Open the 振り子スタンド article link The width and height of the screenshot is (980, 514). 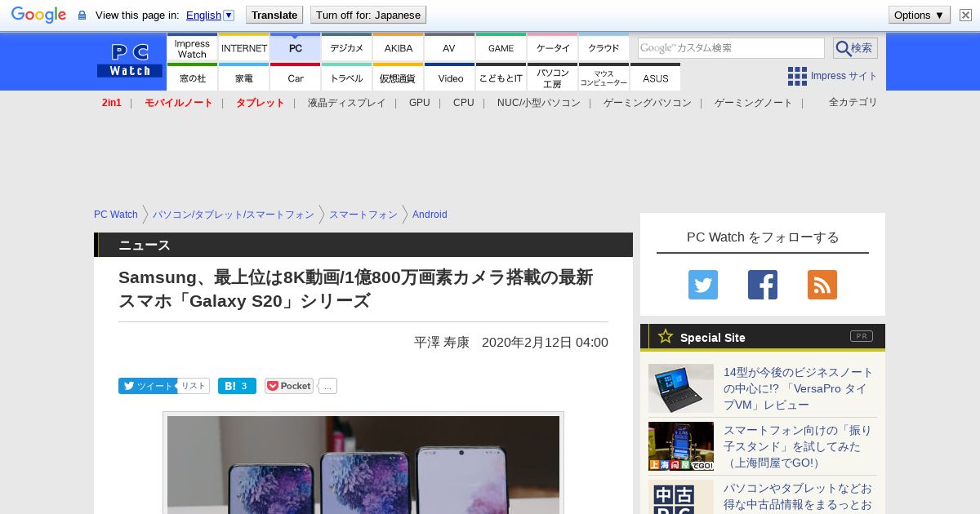click(798, 446)
